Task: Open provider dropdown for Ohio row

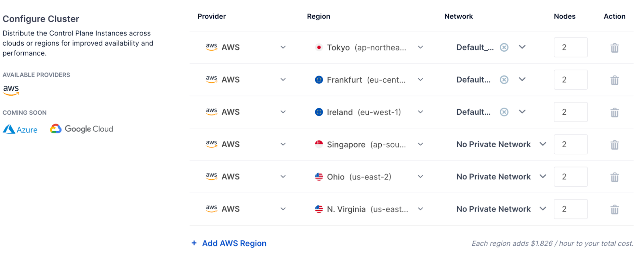Action: tap(283, 177)
